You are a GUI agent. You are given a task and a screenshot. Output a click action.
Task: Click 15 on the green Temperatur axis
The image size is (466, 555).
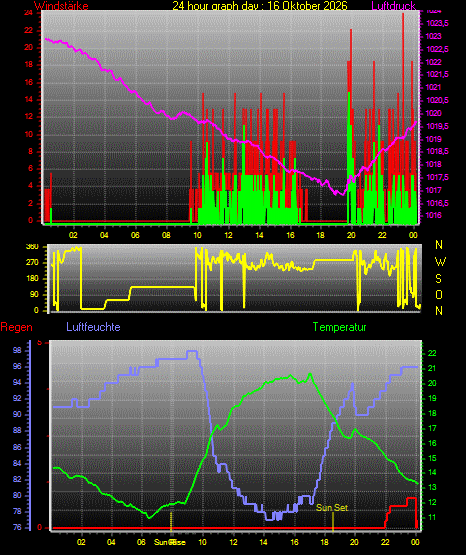click(x=432, y=458)
